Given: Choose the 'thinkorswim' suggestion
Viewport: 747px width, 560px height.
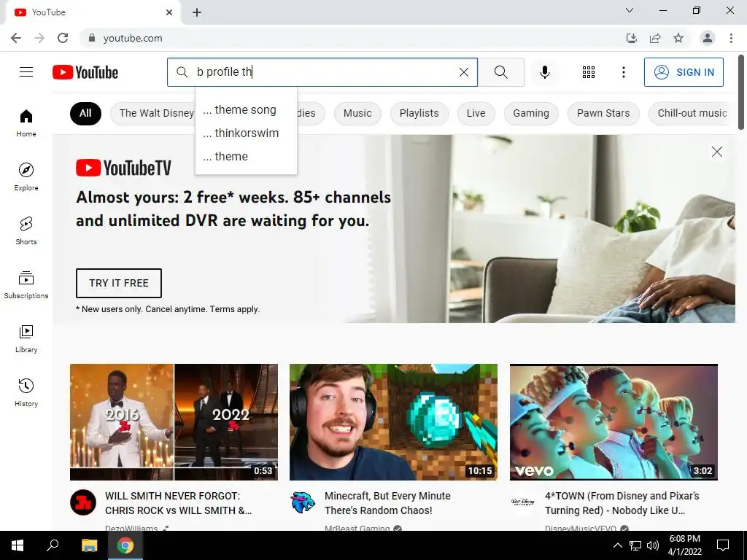Looking at the screenshot, I should (x=246, y=133).
